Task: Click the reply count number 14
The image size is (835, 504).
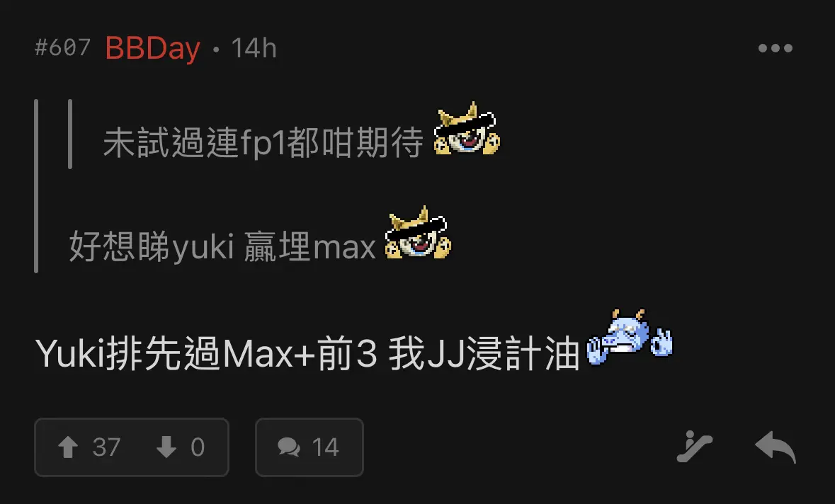Action: click(325, 447)
